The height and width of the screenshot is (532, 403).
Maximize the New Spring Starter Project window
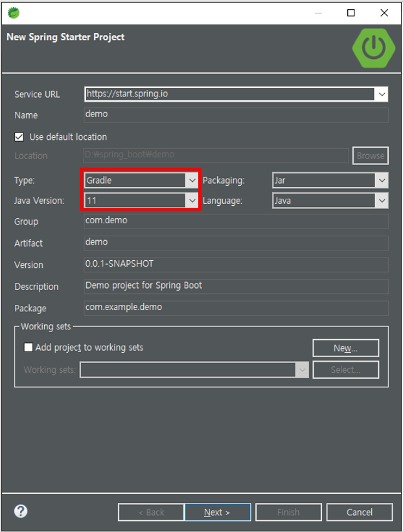coord(351,13)
